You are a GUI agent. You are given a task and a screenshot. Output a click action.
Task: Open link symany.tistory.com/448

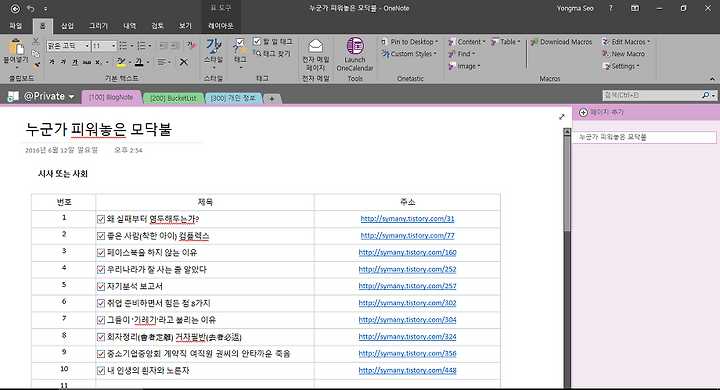[407, 370]
